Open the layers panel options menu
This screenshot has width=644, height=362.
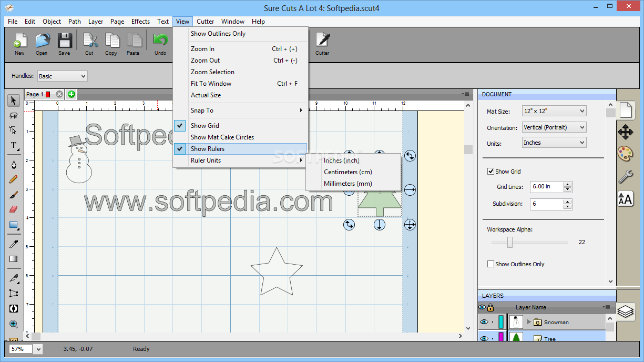(x=606, y=307)
